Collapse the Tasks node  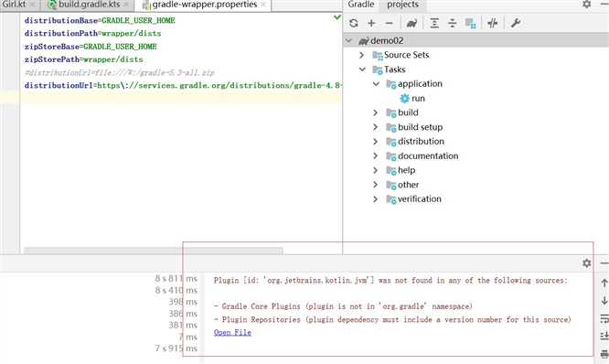point(362,70)
